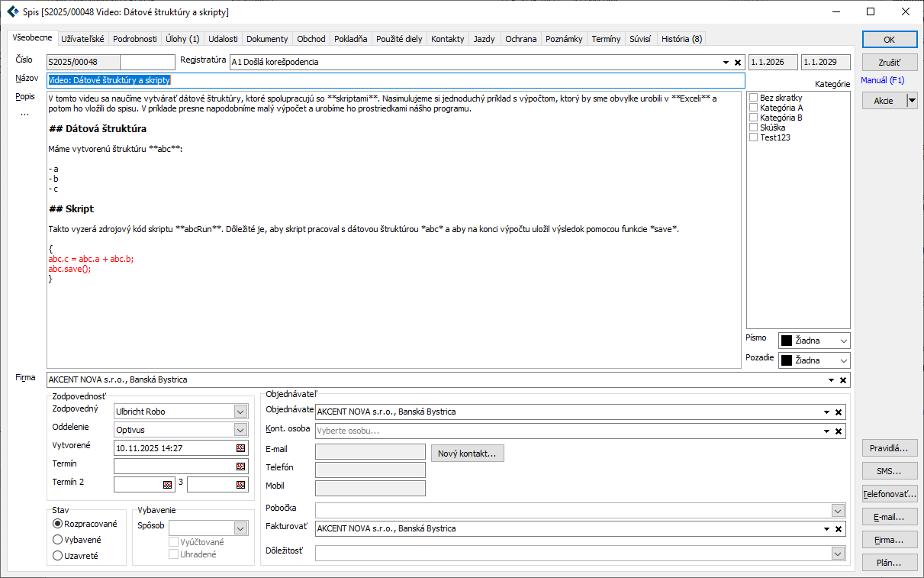Click the Nový kontakt... button

coord(467,454)
